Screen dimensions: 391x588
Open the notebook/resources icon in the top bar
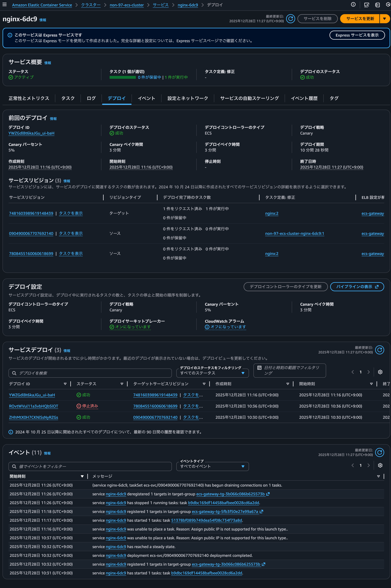pyautogui.click(x=377, y=5)
